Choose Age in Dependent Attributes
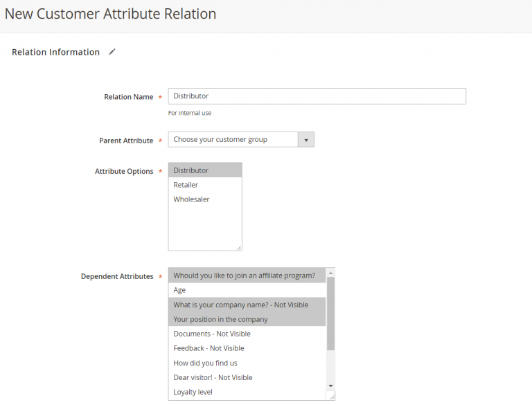The image size is (532, 405). pos(246,290)
